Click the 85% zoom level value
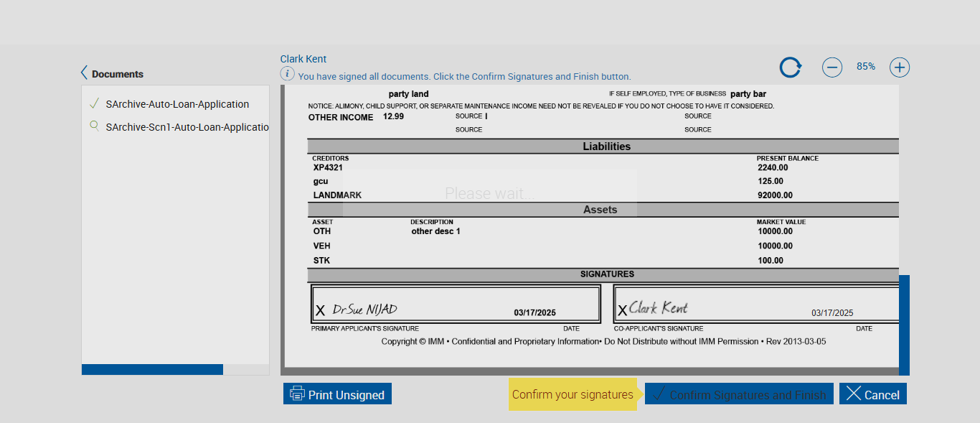The image size is (980, 423). point(866,66)
